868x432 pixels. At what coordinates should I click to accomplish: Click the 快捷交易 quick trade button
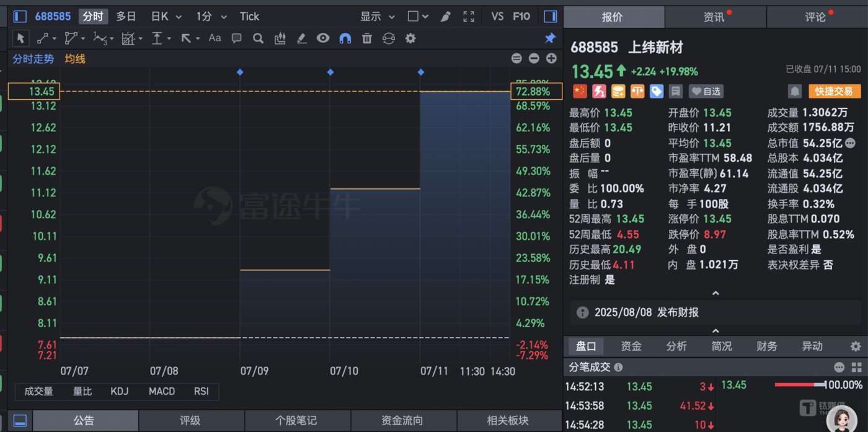pyautogui.click(x=835, y=91)
